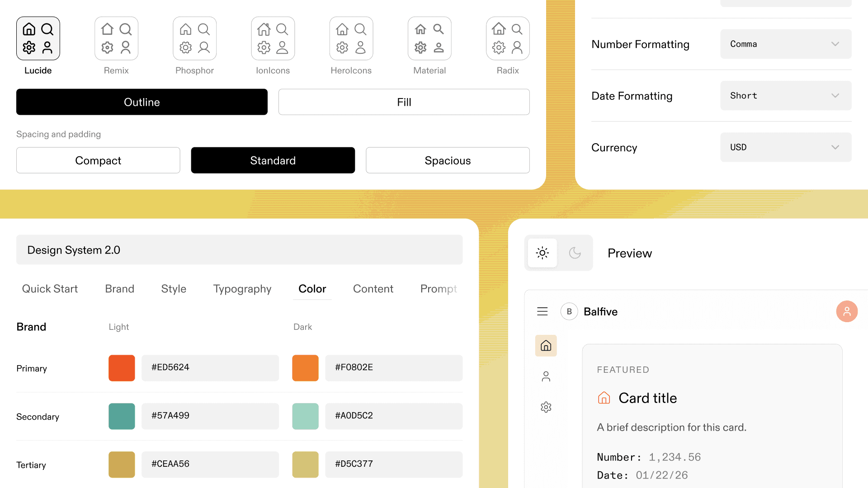The width and height of the screenshot is (868, 488).
Task: Select the home icon in the preview sidebar
Action: [x=546, y=346]
